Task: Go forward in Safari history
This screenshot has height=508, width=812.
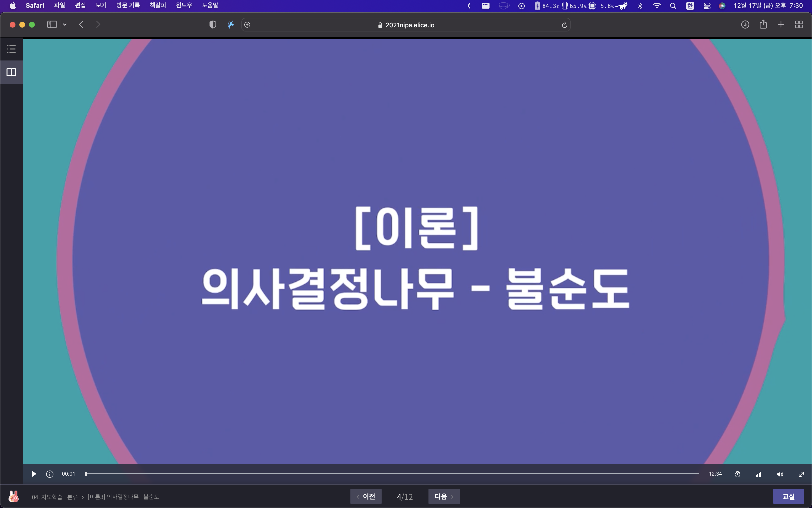Action: [x=98, y=24]
